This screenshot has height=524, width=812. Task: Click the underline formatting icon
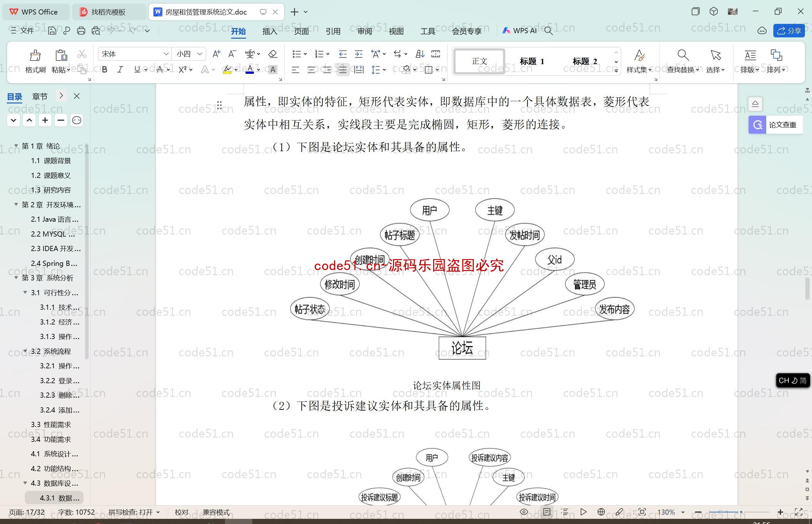(136, 70)
